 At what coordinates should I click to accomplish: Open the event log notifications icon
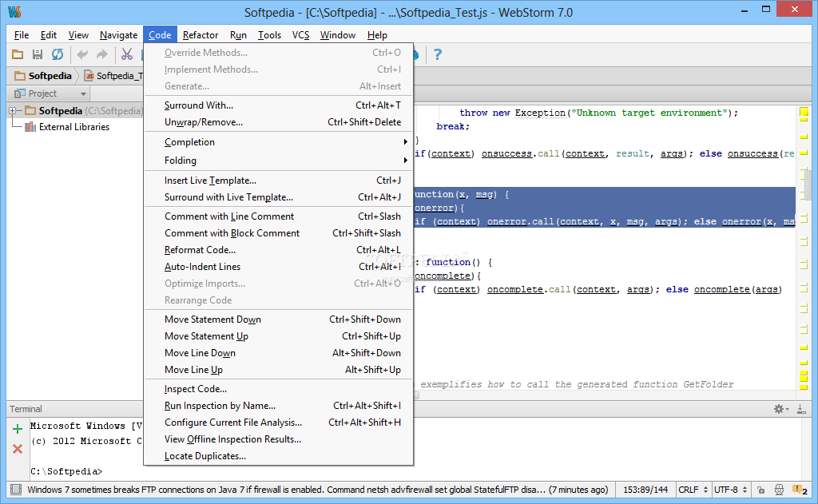tap(800, 490)
